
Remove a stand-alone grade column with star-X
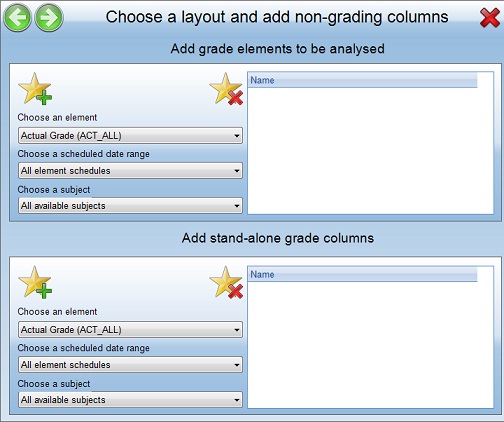(226, 282)
